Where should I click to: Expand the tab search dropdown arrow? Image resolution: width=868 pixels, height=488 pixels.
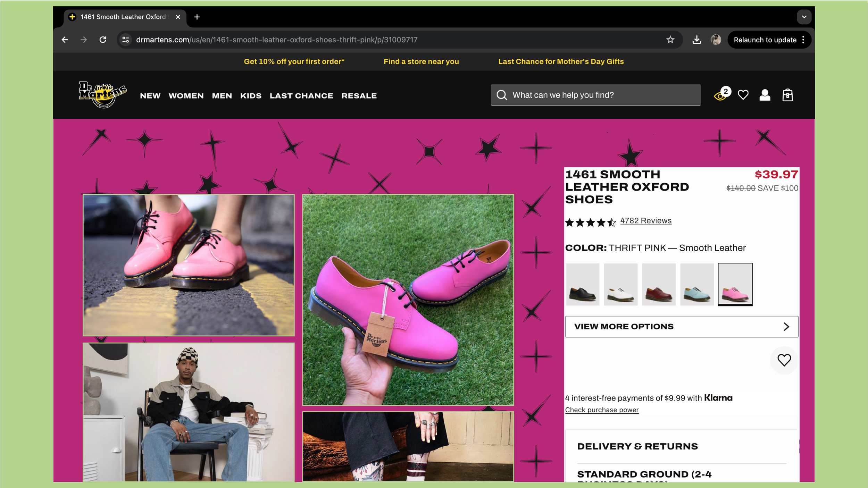[x=804, y=17]
